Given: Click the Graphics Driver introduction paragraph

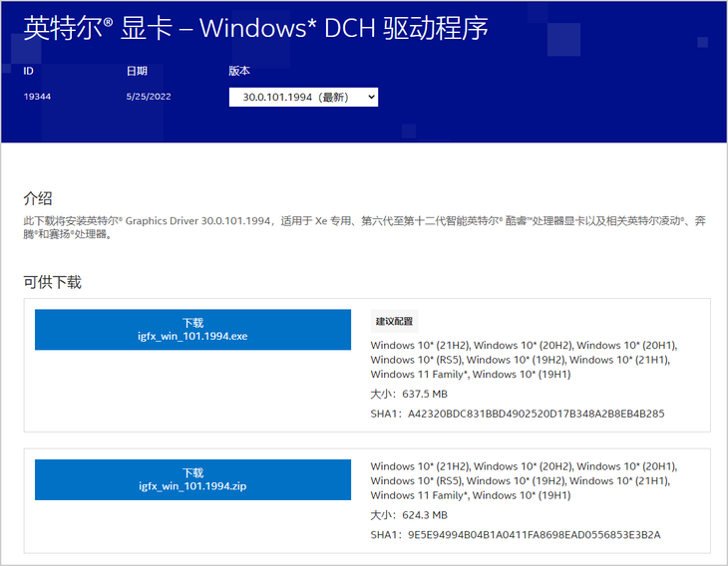Looking at the screenshot, I should (x=363, y=227).
